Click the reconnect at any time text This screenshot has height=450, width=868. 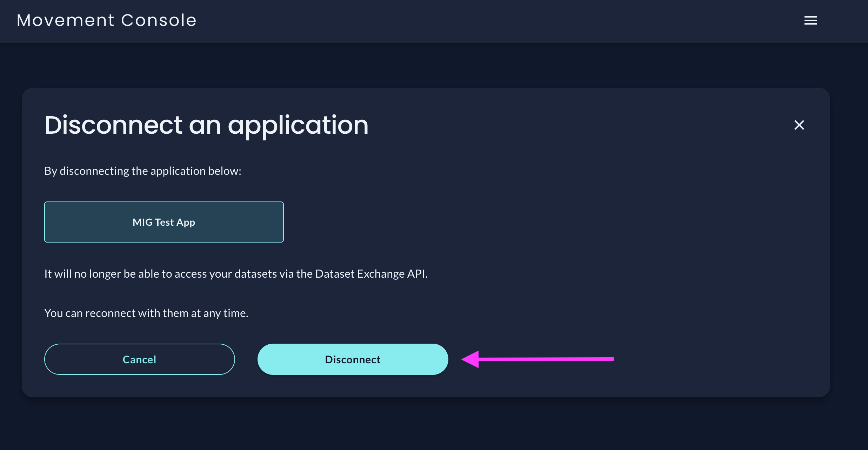point(146,313)
